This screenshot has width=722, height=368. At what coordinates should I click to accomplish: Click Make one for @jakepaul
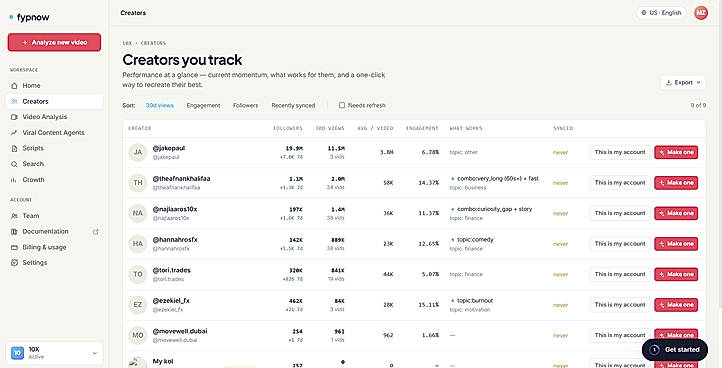[676, 152]
